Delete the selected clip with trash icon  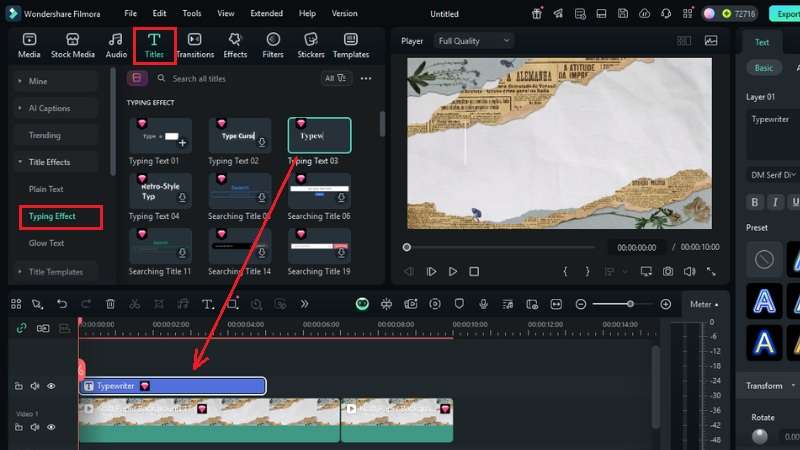[x=110, y=304]
